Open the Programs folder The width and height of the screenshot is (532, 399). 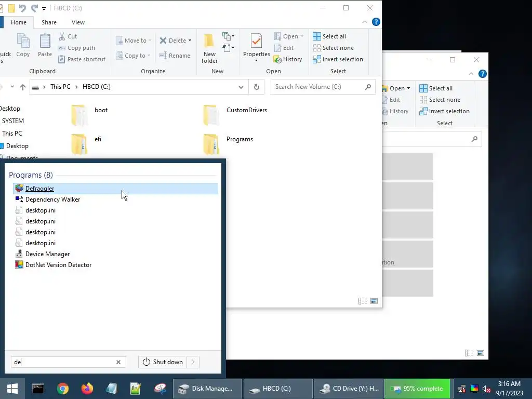228,144
